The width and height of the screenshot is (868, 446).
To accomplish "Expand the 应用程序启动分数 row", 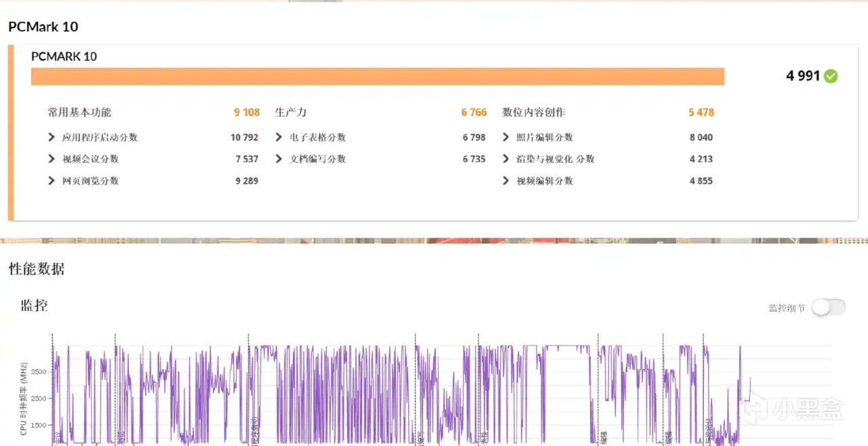I will click(x=52, y=138).
